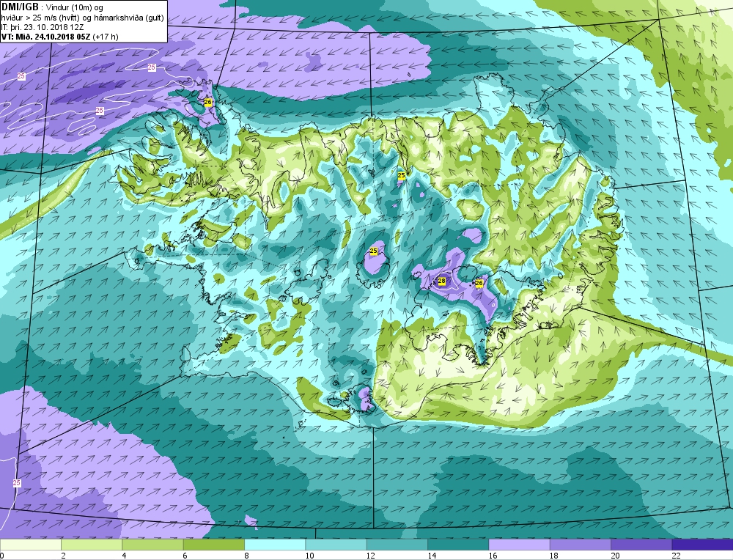The image size is (733, 560).
Task: Choose the 10–12 m/s aqua legend swatch
Action: pyautogui.click(x=336, y=545)
